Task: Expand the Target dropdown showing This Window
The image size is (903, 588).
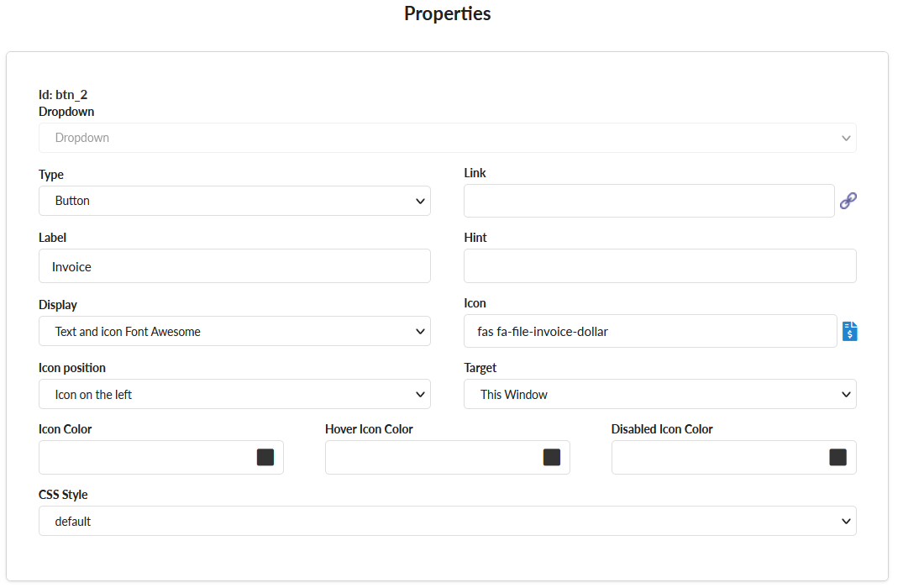Action: pos(659,394)
